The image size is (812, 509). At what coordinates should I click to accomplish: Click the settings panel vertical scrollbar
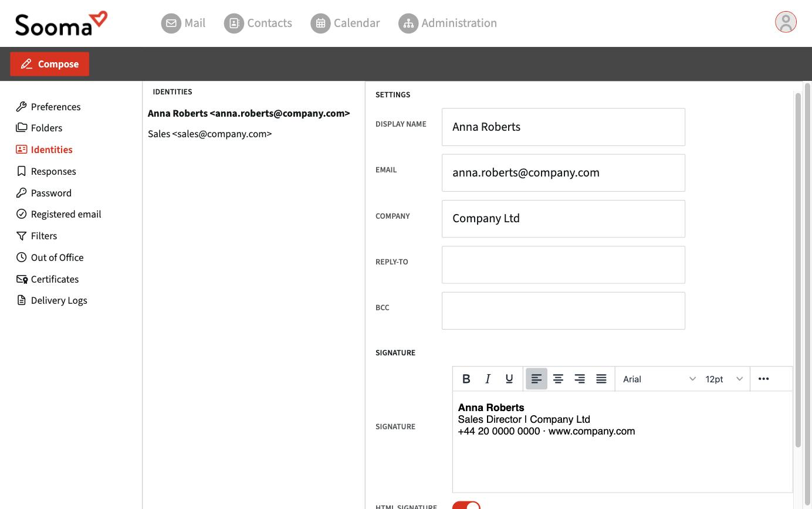click(798, 270)
